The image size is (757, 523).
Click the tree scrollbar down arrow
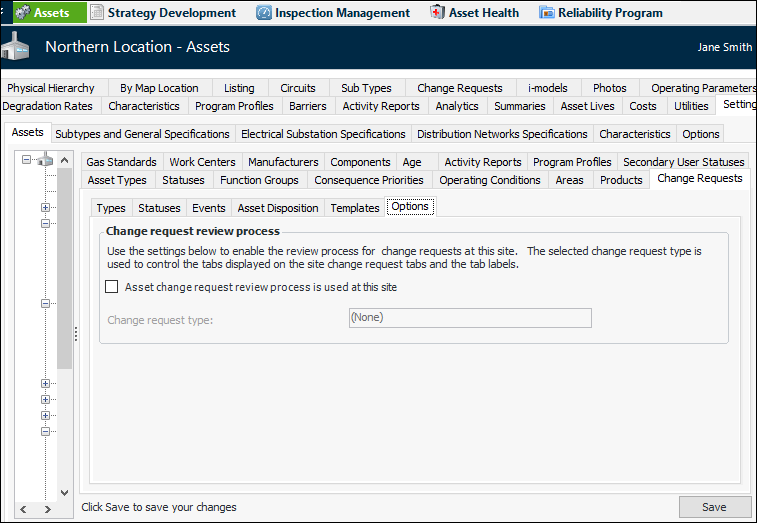tap(64, 493)
